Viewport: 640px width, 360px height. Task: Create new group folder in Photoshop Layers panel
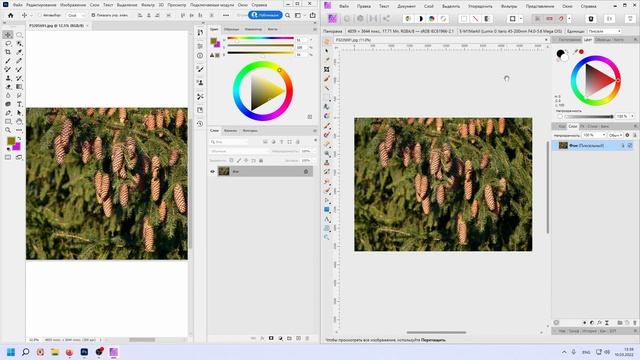[289, 338]
